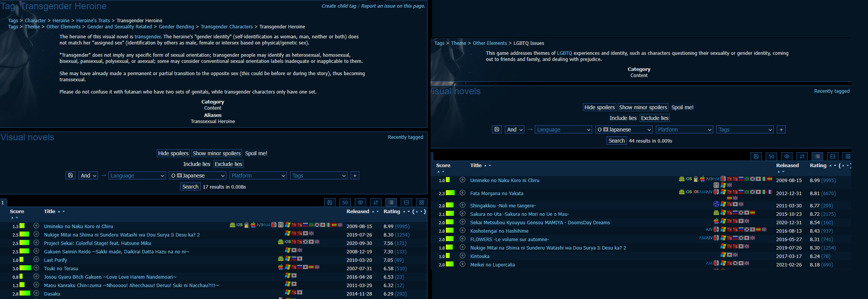Open Language filter dropdown on Transgender Heroine page

click(x=137, y=176)
